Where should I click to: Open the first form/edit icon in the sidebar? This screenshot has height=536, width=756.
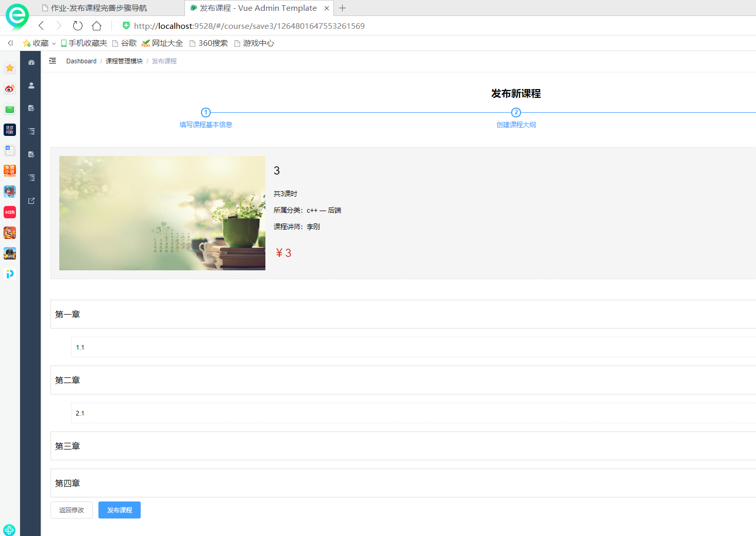click(x=31, y=108)
